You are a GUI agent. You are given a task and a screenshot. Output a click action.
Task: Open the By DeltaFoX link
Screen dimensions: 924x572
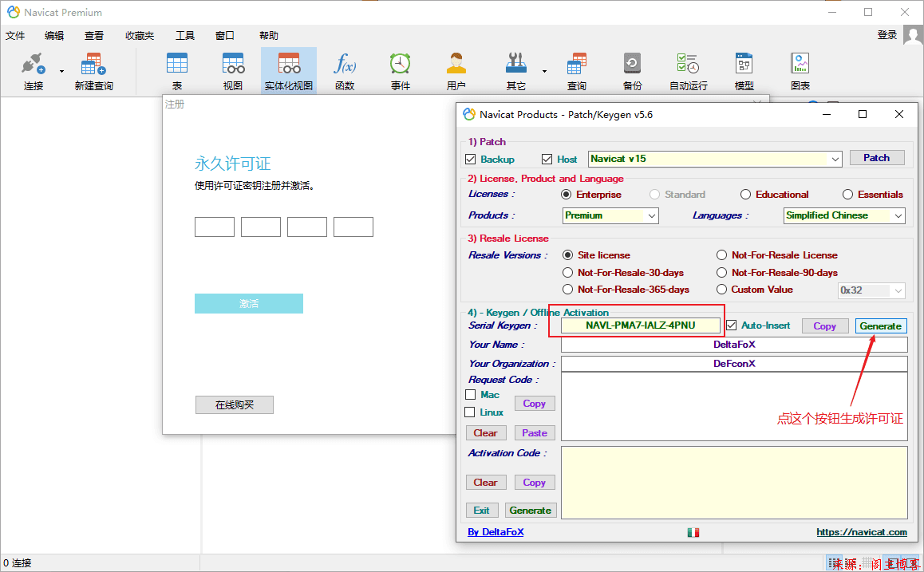(496, 532)
